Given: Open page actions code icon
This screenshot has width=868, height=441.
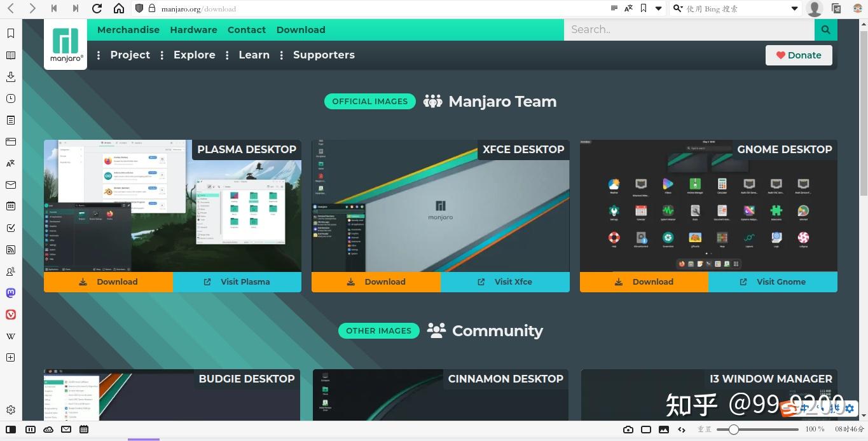Looking at the screenshot, I should (682, 430).
